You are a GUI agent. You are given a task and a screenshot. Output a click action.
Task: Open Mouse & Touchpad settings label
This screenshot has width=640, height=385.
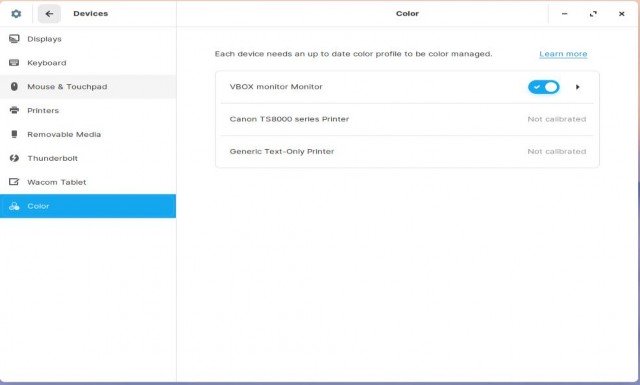67,87
